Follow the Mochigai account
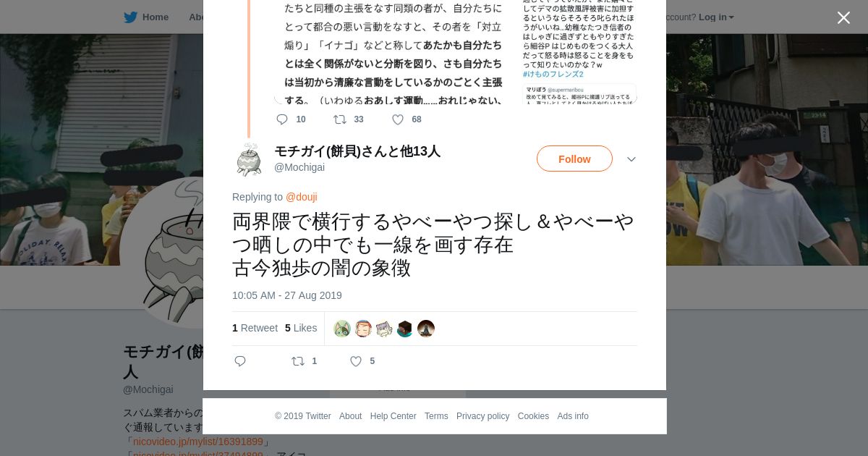 pyautogui.click(x=574, y=159)
